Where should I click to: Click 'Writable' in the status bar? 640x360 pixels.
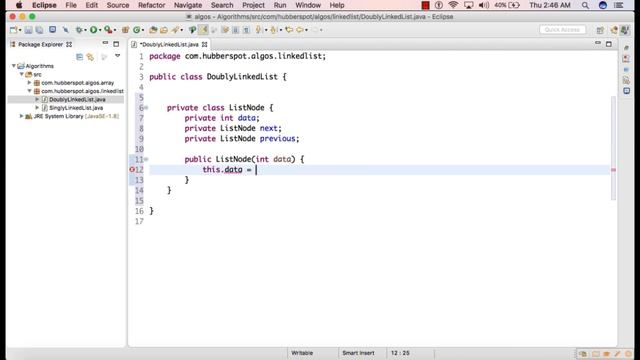(302, 353)
